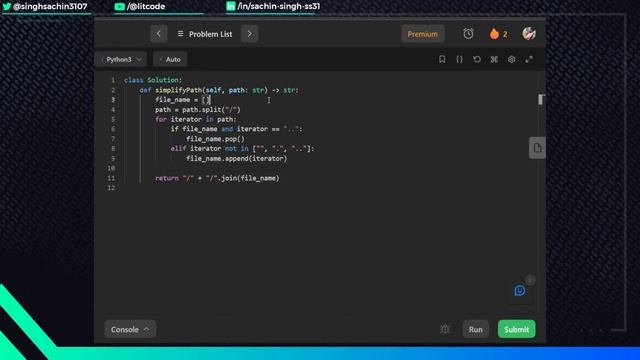Open the Problem List
Image resolution: width=640 pixels, height=360 pixels.
[x=205, y=34]
